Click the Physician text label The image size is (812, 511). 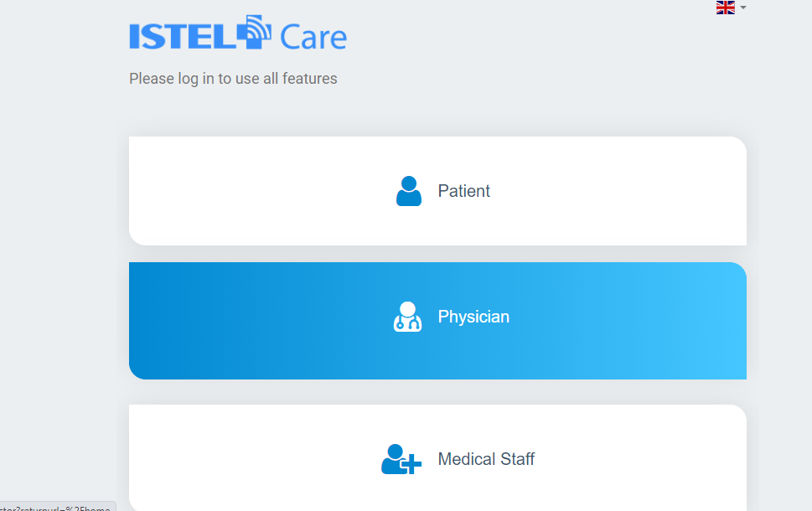[x=473, y=317]
